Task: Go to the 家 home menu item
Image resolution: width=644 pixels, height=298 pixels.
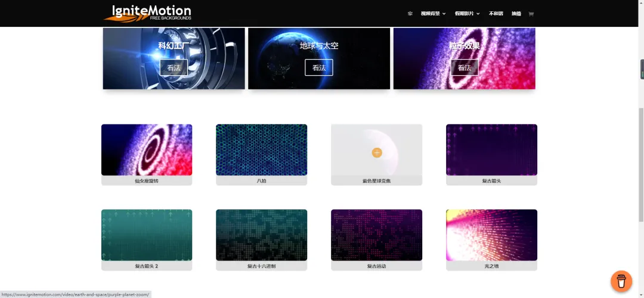Action: (410, 14)
